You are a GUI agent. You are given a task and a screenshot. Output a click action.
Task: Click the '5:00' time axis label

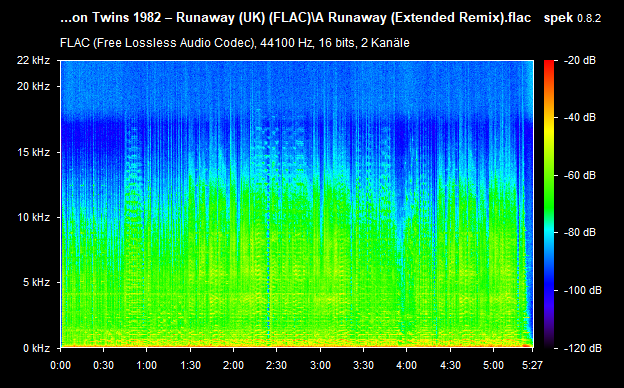[x=493, y=365]
